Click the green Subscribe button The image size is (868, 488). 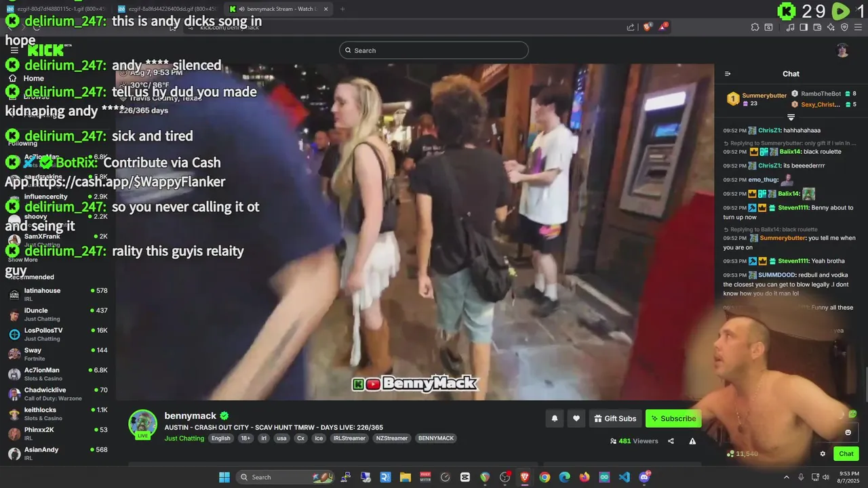[673, 419]
